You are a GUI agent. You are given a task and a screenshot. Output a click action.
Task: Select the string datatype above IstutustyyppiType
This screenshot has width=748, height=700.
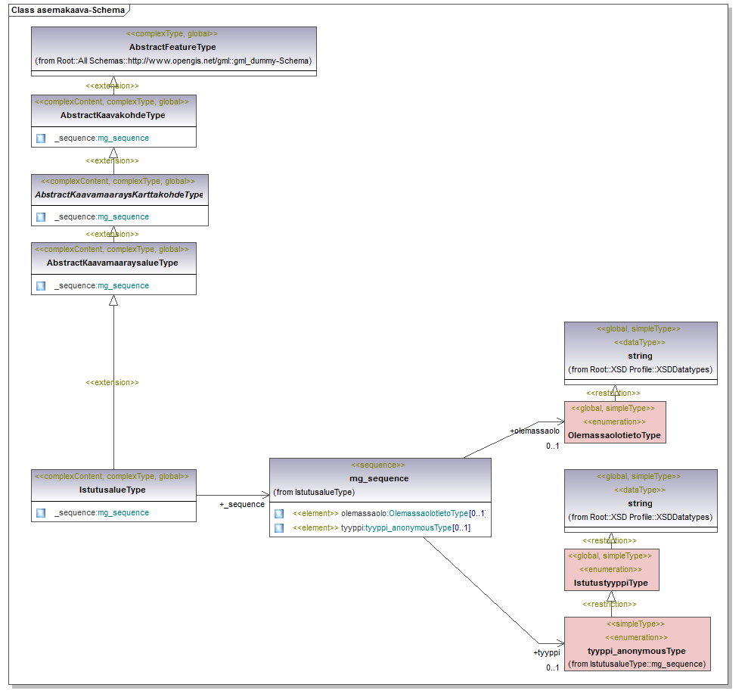coord(640,501)
